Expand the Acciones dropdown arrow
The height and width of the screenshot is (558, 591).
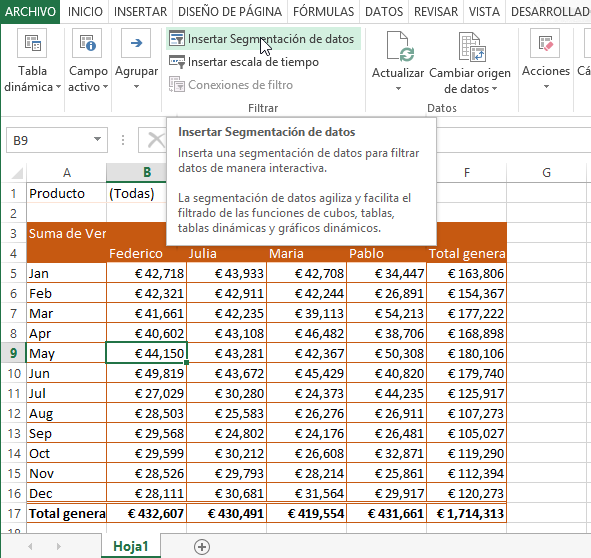tap(546, 87)
